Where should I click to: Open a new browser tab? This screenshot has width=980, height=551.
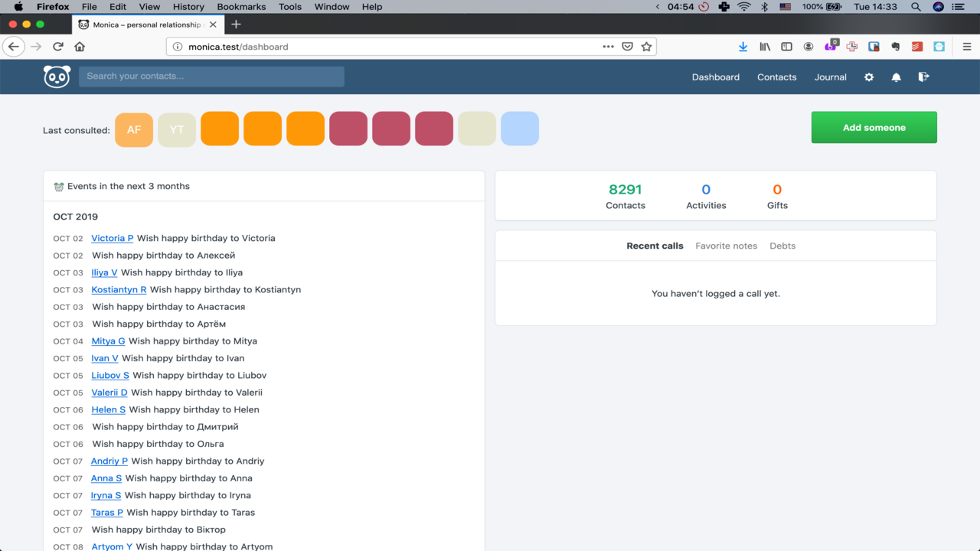tap(236, 24)
